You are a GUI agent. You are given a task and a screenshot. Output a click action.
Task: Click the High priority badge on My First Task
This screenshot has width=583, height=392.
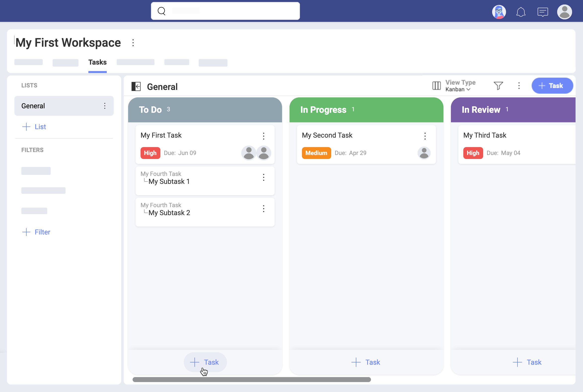(149, 153)
